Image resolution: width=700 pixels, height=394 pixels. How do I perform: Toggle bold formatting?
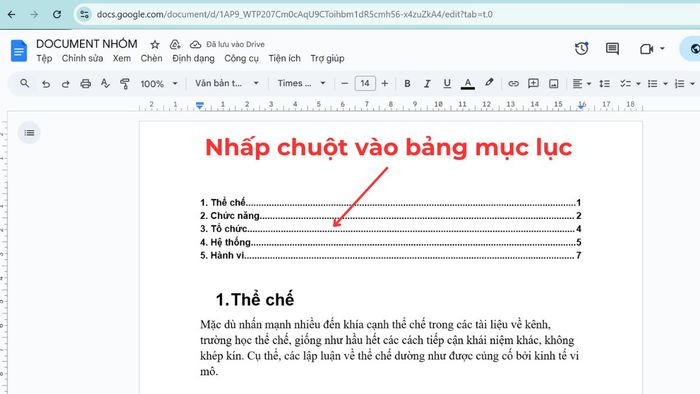[x=407, y=83]
